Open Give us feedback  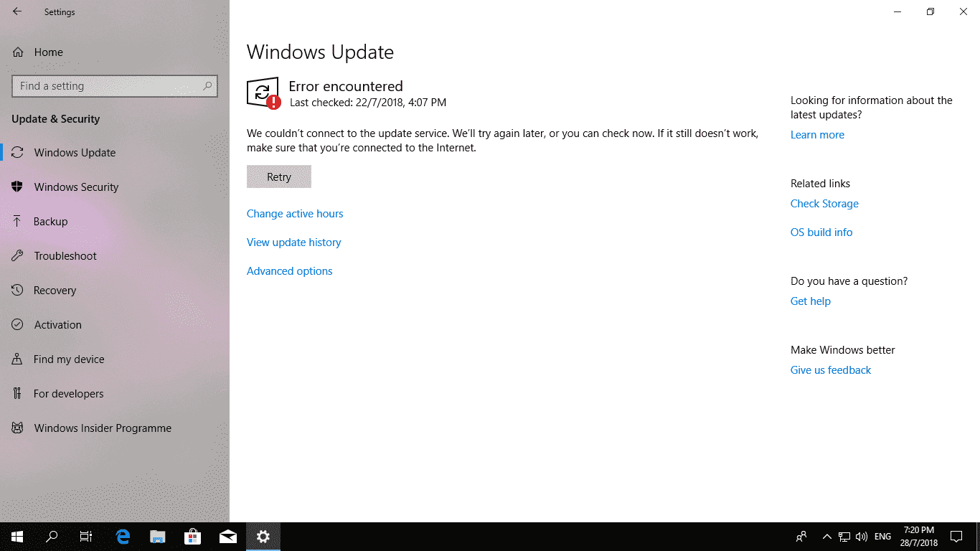pos(830,369)
